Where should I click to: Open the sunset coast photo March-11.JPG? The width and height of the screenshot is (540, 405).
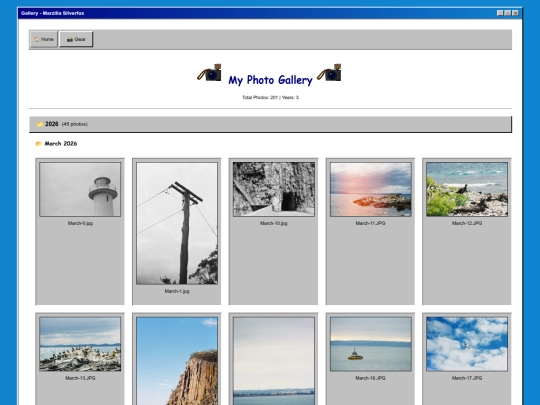coord(371,189)
